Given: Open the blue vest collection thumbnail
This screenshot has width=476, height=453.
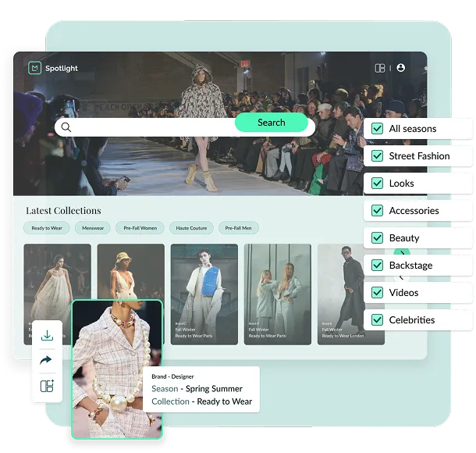Looking at the screenshot, I should (x=204, y=294).
